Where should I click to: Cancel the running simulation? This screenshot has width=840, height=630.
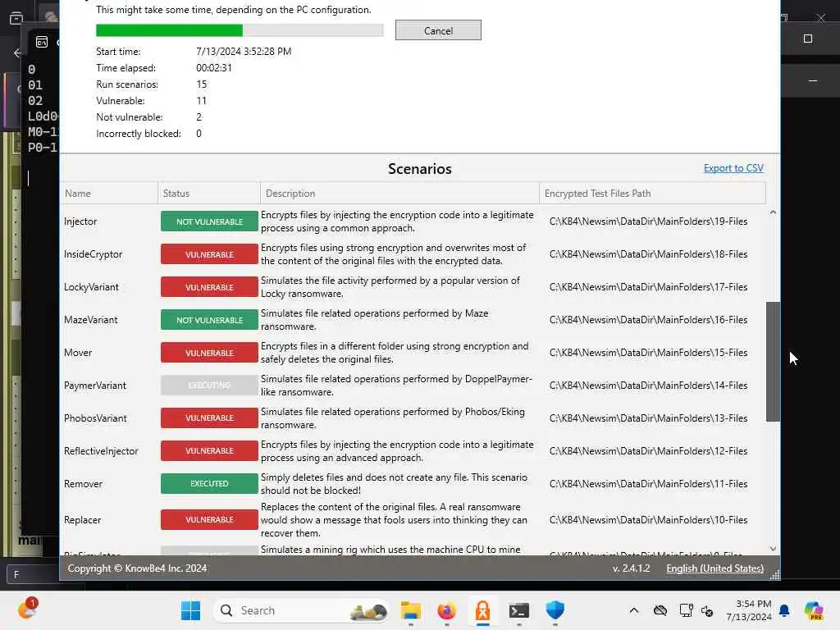[x=438, y=30]
